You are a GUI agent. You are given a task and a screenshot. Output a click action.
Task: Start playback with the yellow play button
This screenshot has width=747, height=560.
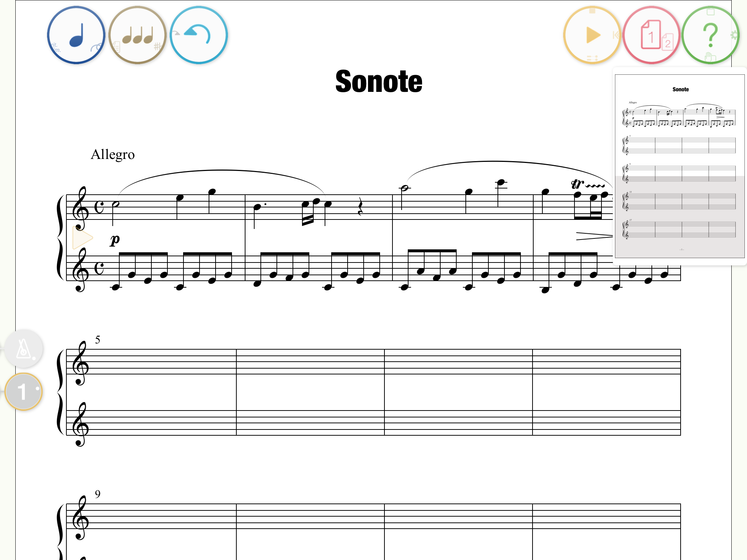[592, 35]
